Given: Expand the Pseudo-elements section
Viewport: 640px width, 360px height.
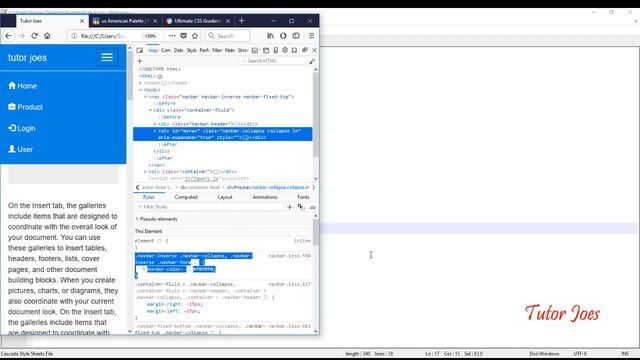Looking at the screenshot, I should [x=137, y=219].
